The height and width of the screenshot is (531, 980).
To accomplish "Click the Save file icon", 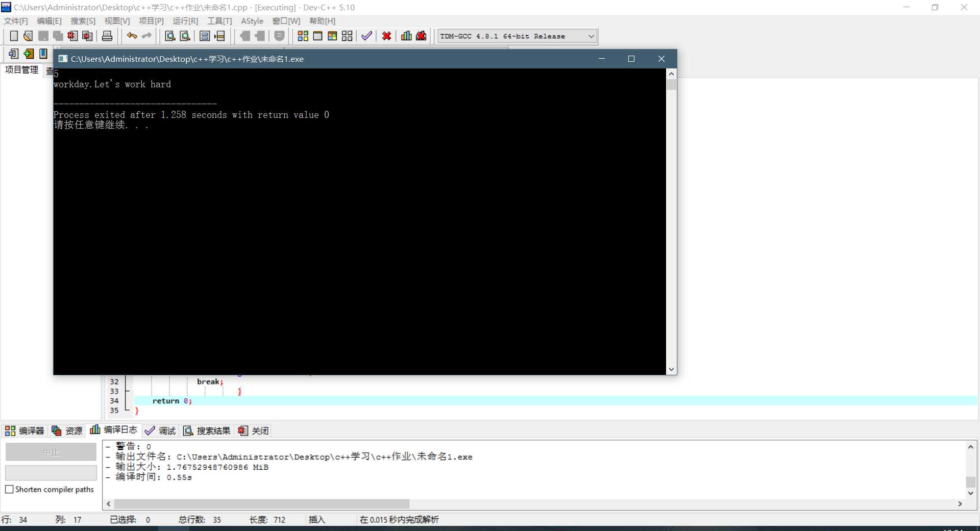I will [43, 36].
